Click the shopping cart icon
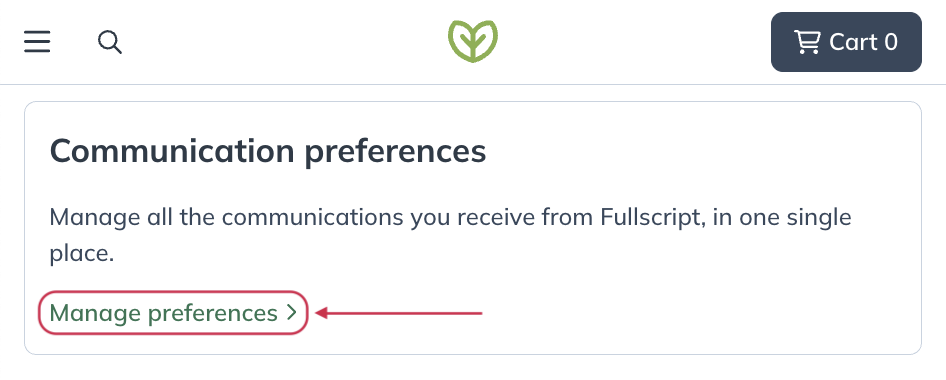946x380 pixels. (807, 42)
